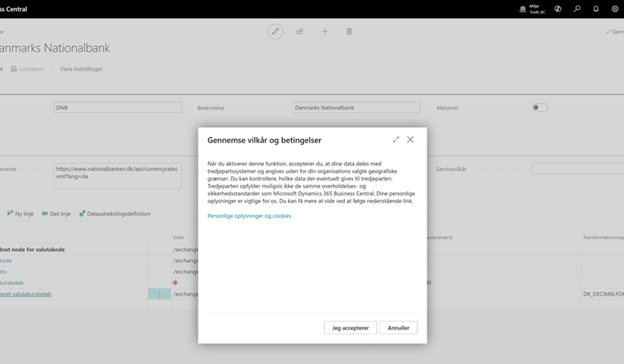Open the search magnifier in the top bar
This screenshot has height=364, width=624.
pyautogui.click(x=577, y=9)
